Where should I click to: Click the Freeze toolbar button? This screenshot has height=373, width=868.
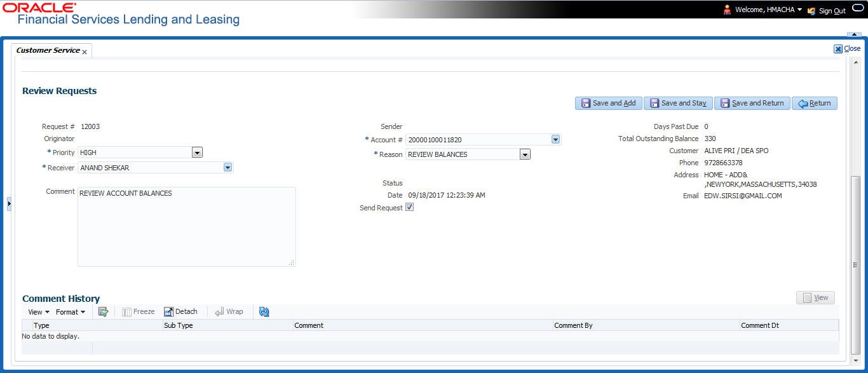pyautogui.click(x=138, y=312)
